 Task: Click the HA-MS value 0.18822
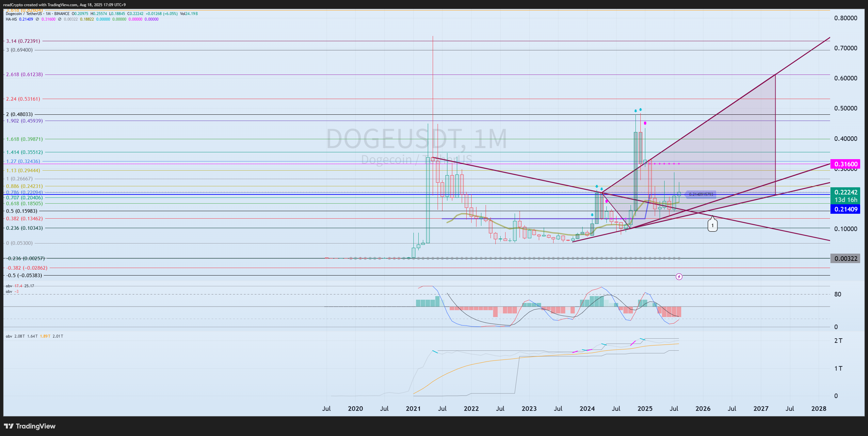tap(87, 19)
